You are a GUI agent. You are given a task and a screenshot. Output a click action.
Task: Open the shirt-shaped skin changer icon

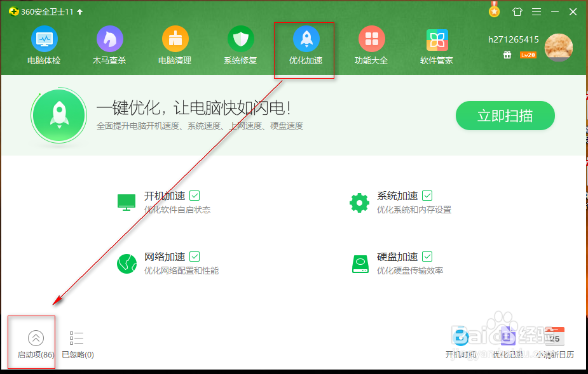517,11
